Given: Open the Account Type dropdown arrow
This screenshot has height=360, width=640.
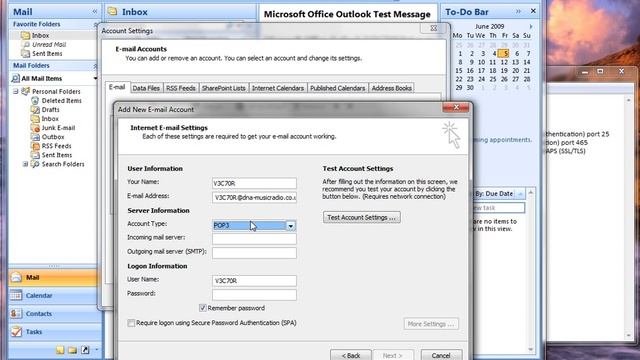Looking at the screenshot, I should point(291,226).
